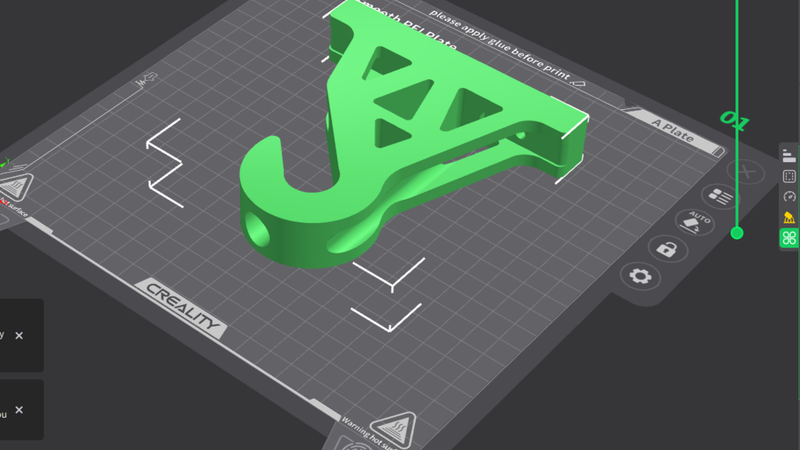
Task: Toggle the plate lock icon
Action: (x=666, y=249)
